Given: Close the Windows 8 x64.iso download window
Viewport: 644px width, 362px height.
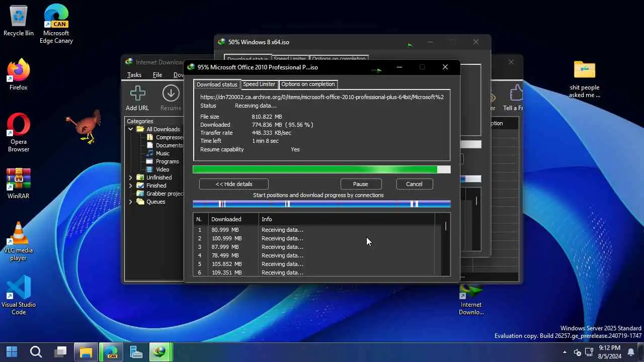Looking at the screenshot, I should pyautogui.click(x=475, y=42).
